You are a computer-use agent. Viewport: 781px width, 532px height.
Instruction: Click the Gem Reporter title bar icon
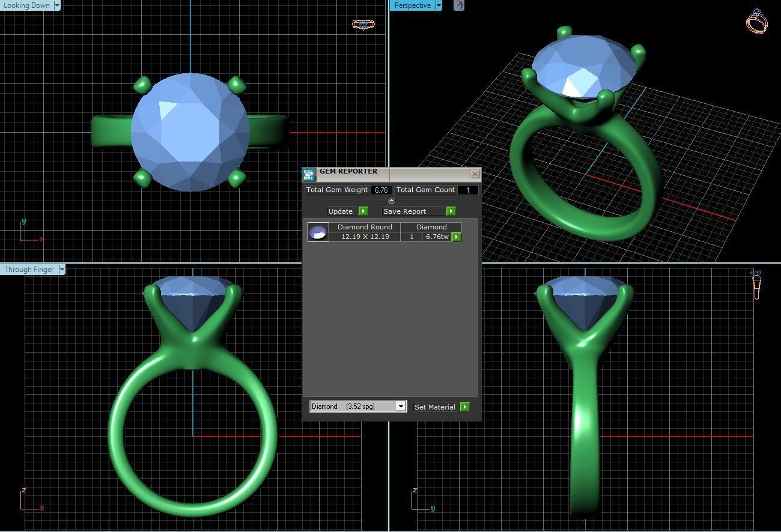[x=309, y=174]
